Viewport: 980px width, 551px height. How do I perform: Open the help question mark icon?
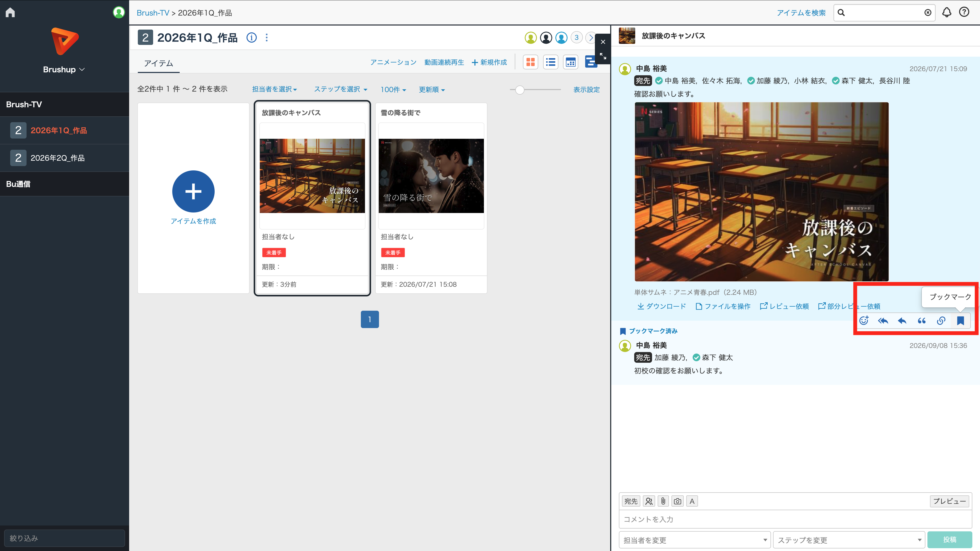point(964,12)
